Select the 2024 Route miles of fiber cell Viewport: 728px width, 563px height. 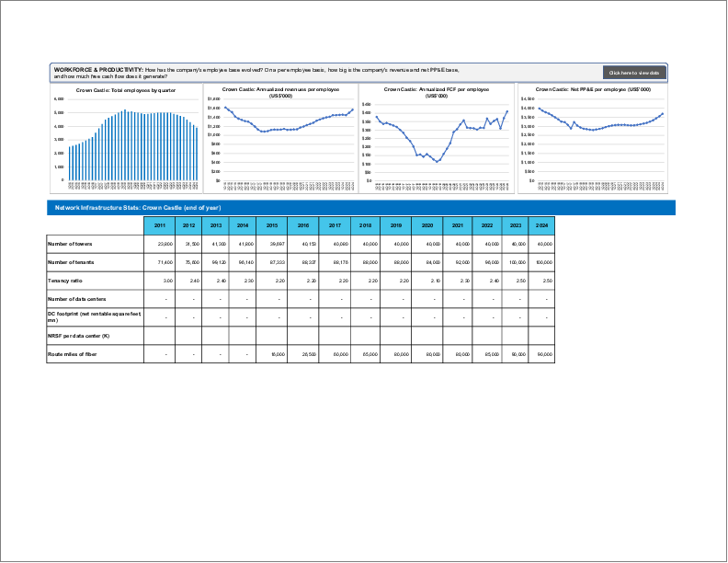542,354
